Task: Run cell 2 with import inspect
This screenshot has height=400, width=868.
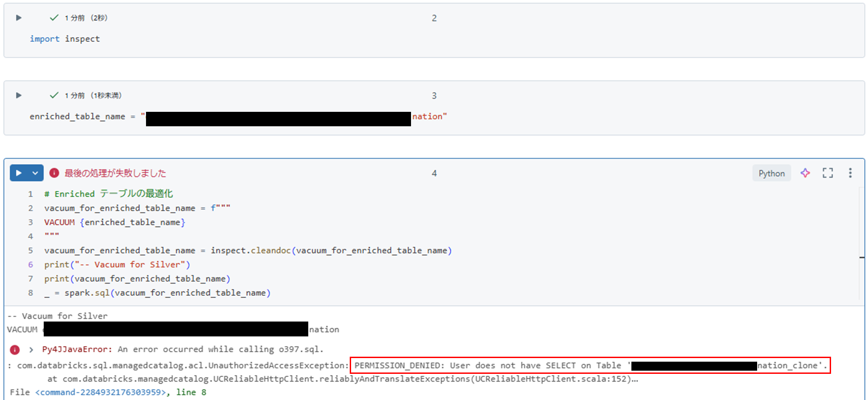Action: tap(18, 18)
